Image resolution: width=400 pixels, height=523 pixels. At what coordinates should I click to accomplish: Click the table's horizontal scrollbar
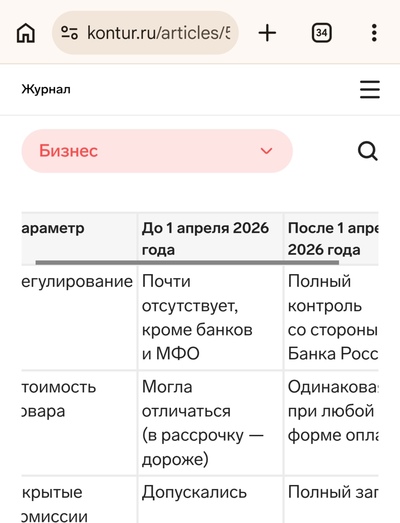point(187,263)
